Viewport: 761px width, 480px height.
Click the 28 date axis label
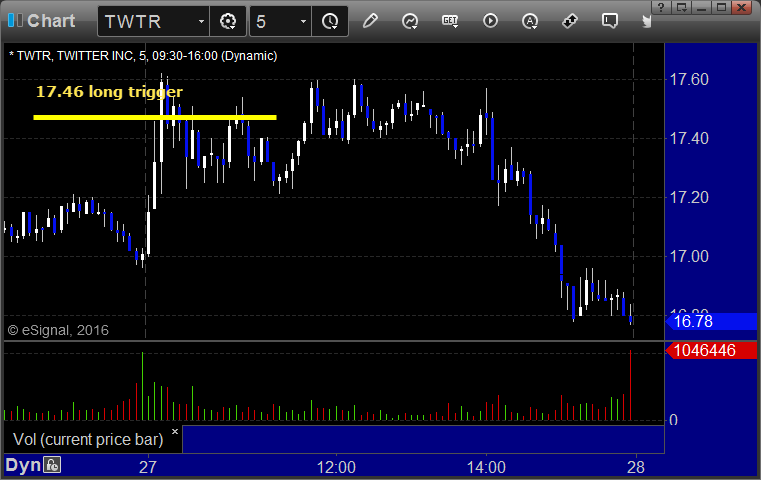[x=636, y=467]
